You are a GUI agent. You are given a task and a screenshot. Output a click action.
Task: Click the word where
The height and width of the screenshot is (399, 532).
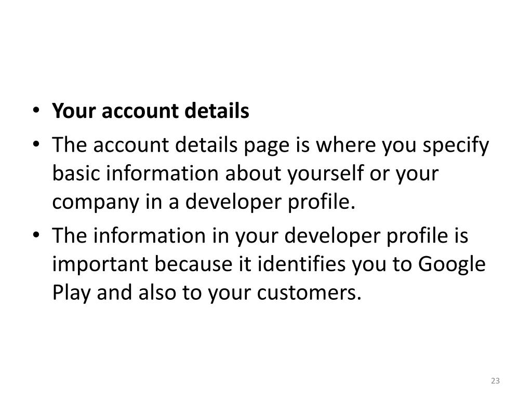tap(345, 145)
